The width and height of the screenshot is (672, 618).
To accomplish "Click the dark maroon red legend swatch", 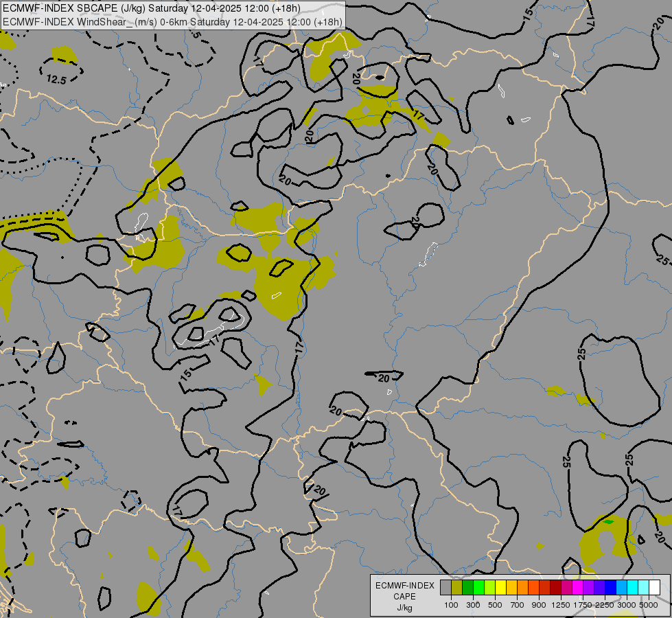I will pos(556,587).
